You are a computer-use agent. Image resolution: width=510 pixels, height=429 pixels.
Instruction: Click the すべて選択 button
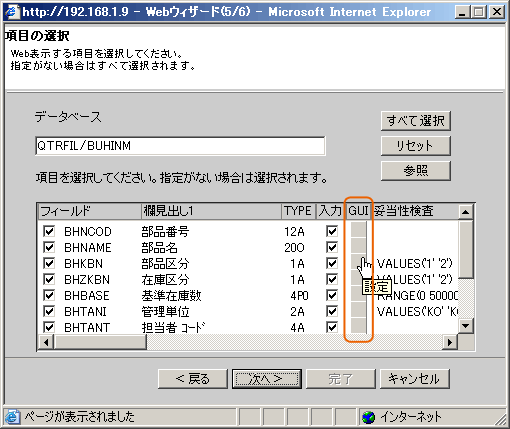click(416, 121)
